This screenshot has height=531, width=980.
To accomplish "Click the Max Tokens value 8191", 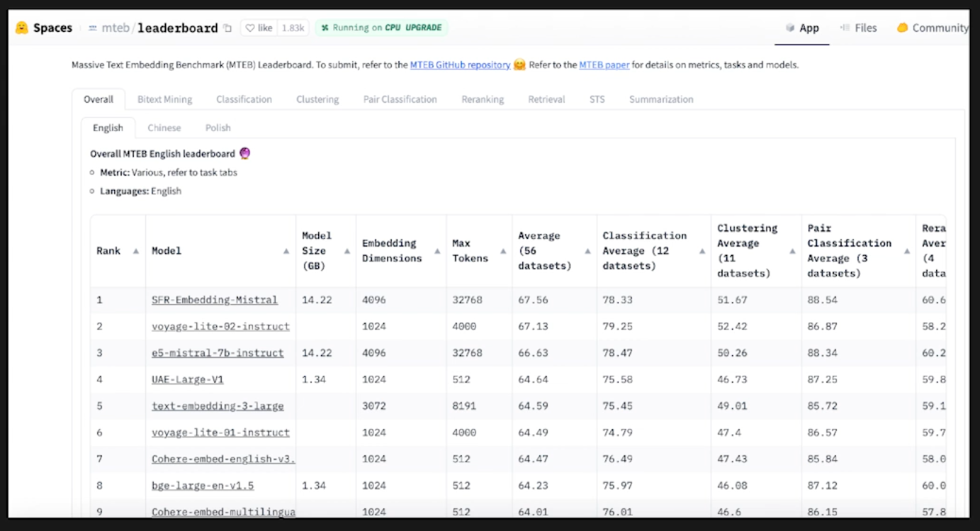I will 464,406.
